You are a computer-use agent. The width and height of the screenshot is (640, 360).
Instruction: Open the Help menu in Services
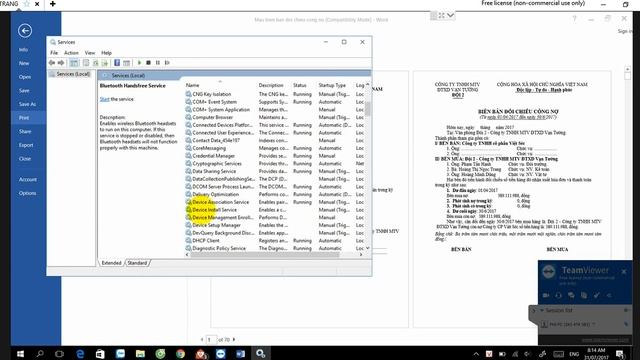coord(107,53)
